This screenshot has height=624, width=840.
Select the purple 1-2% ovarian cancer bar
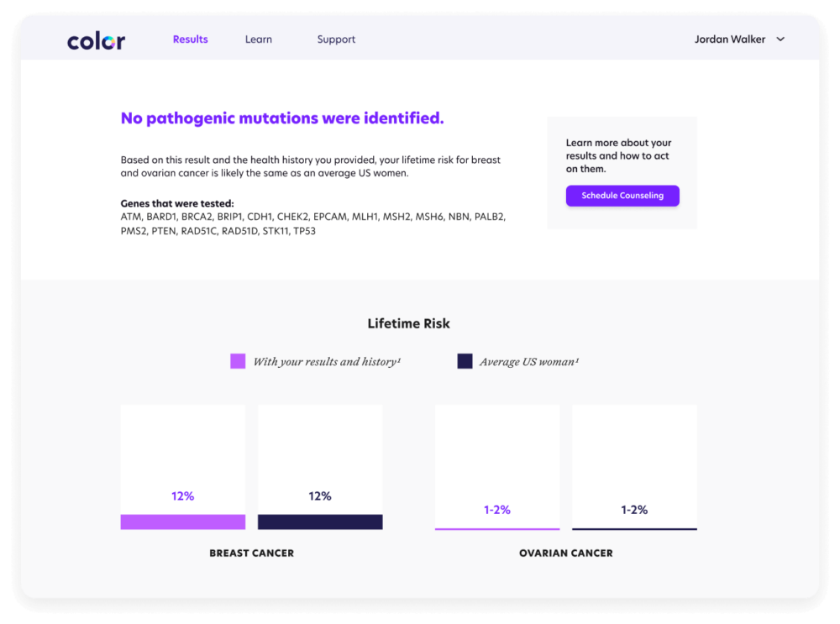coord(496,527)
